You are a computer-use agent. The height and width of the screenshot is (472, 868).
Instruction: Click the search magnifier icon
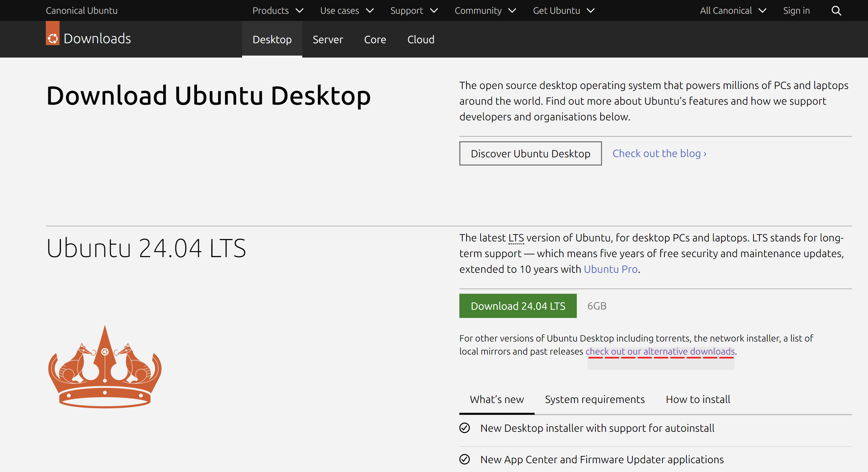pyautogui.click(x=836, y=11)
